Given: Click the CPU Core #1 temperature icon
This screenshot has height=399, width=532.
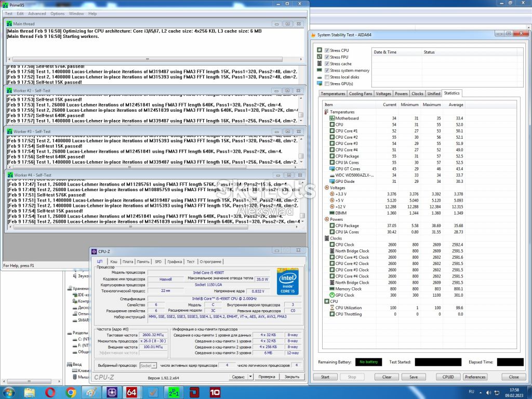Looking at the screenshot, I should pos(332,131).
